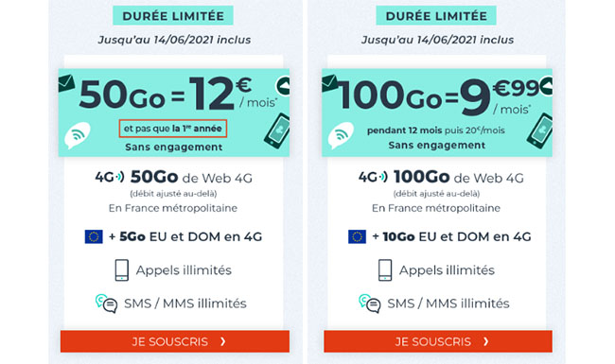Click the 4G signal icon in 100Go plan
This screenshot has height=364, width=615.
click(373, 177)
